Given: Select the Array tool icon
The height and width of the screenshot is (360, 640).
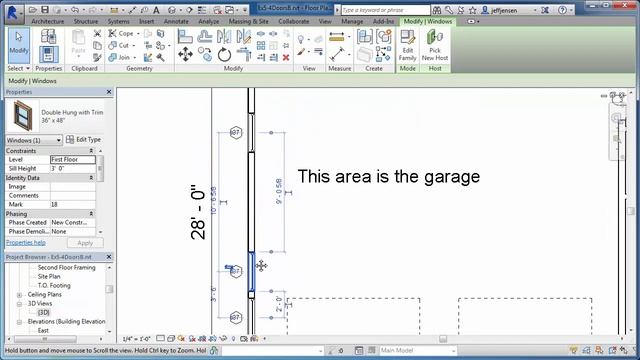Looking at the screenshot, I should tap(261, 45).
